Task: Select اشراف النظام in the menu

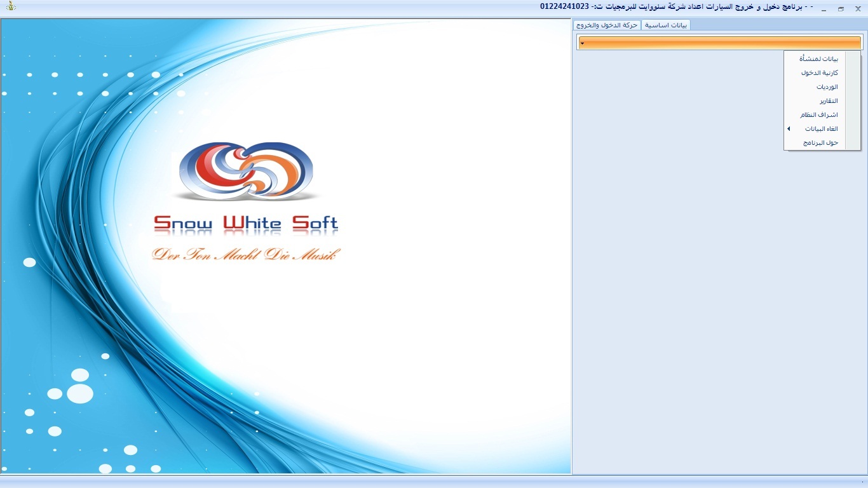Action: [x=819, y=115]
